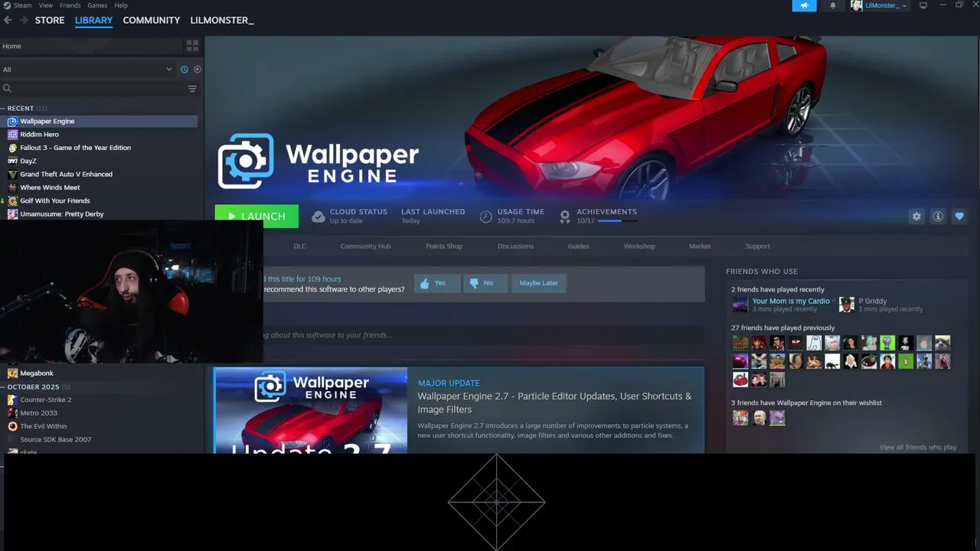Switch to the STORE tab

(50, 20)
